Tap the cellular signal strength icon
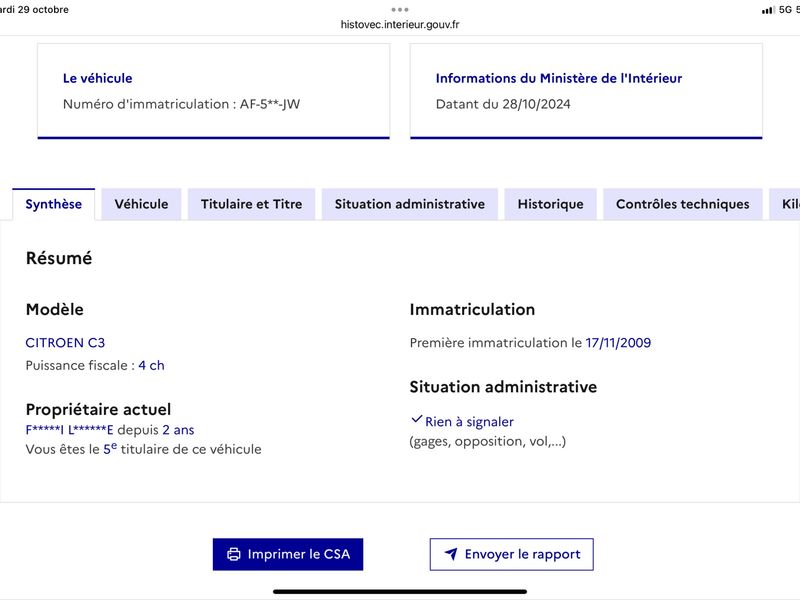 [768, 10]
